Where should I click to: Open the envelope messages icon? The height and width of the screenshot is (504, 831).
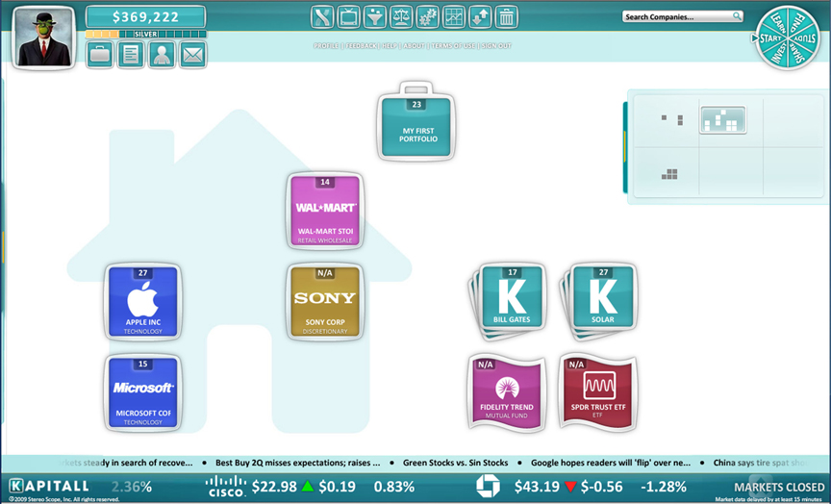[192, 55]
